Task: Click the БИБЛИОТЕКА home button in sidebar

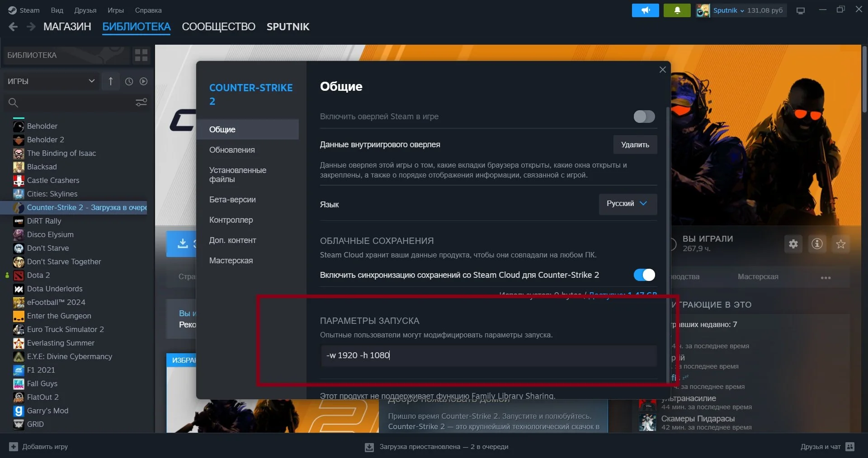Action: point(67,55)
